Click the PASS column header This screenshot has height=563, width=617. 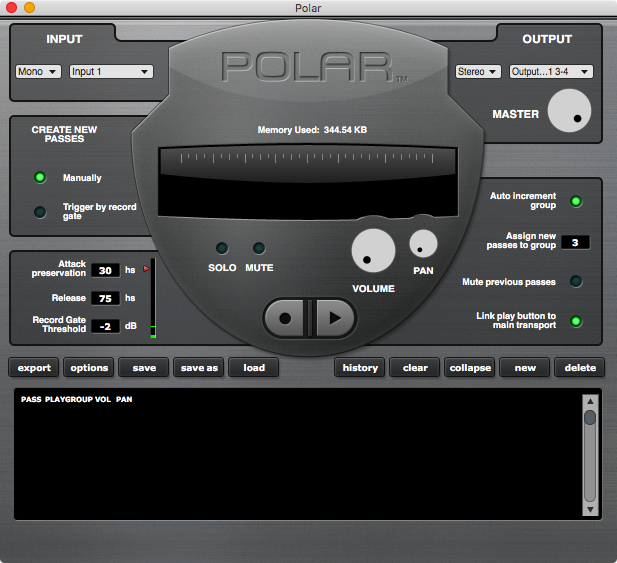point(31,399)
